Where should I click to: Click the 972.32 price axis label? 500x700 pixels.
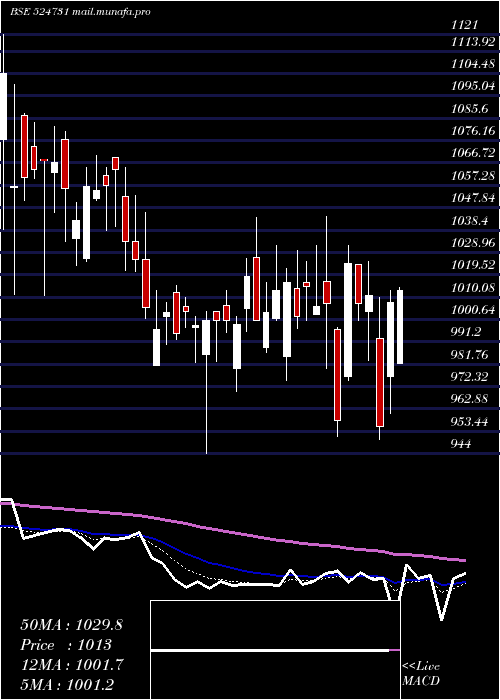click(471, 377)
